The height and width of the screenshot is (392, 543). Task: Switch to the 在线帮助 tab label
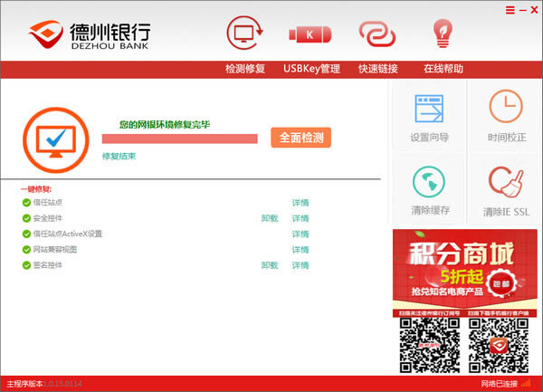443,69
